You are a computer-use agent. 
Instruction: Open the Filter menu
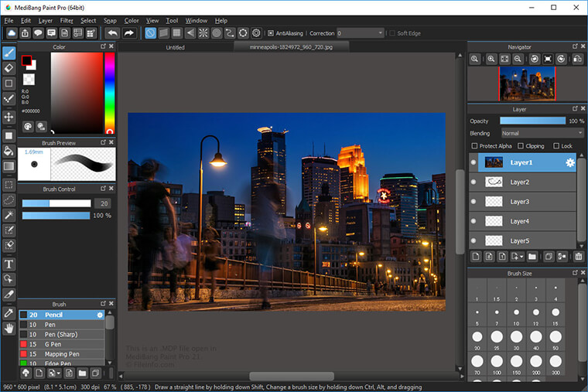tap(67, 20)
